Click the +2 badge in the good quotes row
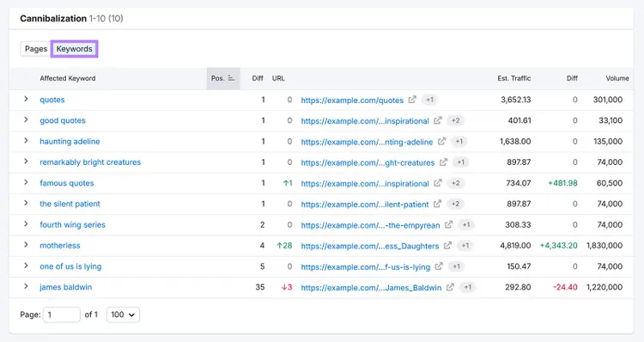 pyautogui.click(x=455, y=120)
